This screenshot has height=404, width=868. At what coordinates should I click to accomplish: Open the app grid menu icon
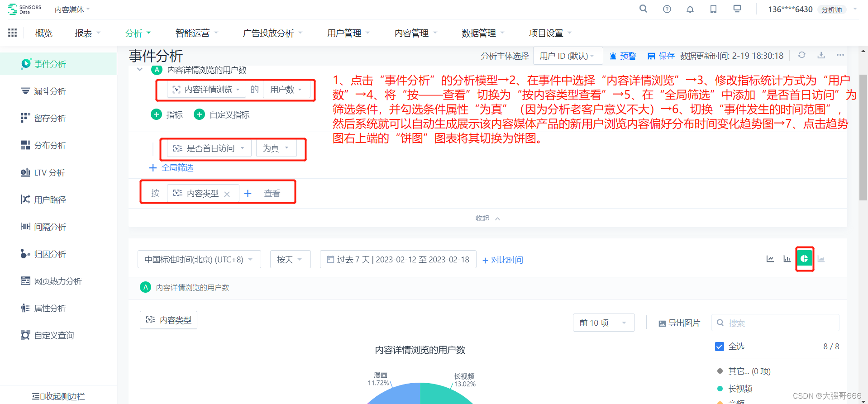click(13, 33)
